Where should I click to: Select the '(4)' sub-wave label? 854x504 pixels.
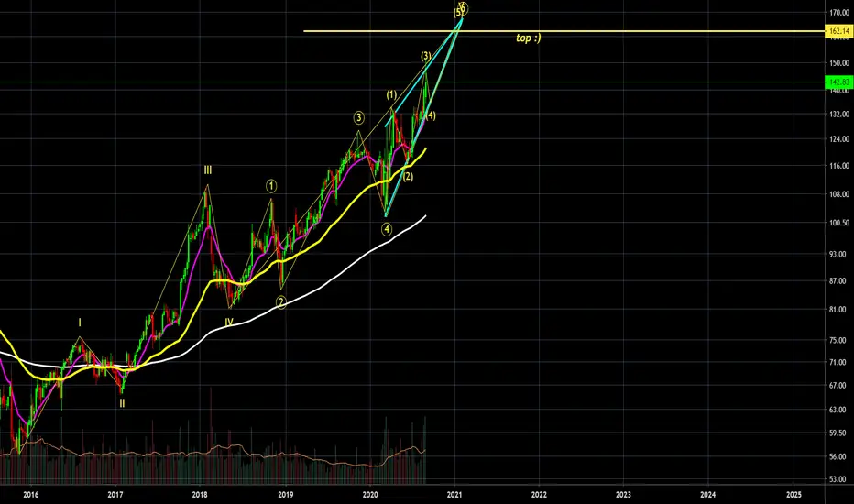pos(431,115)
